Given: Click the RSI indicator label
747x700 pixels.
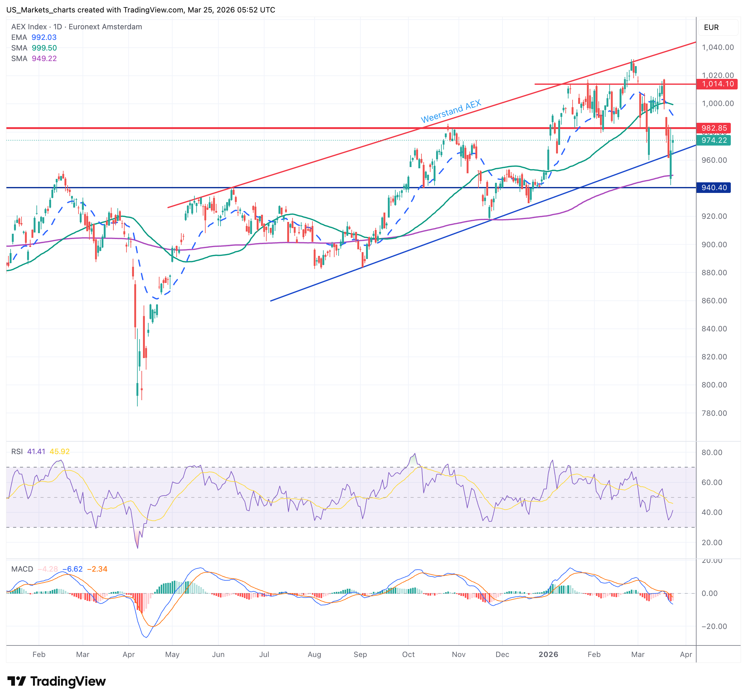Looking at the screenshot, I should point(17,451).
